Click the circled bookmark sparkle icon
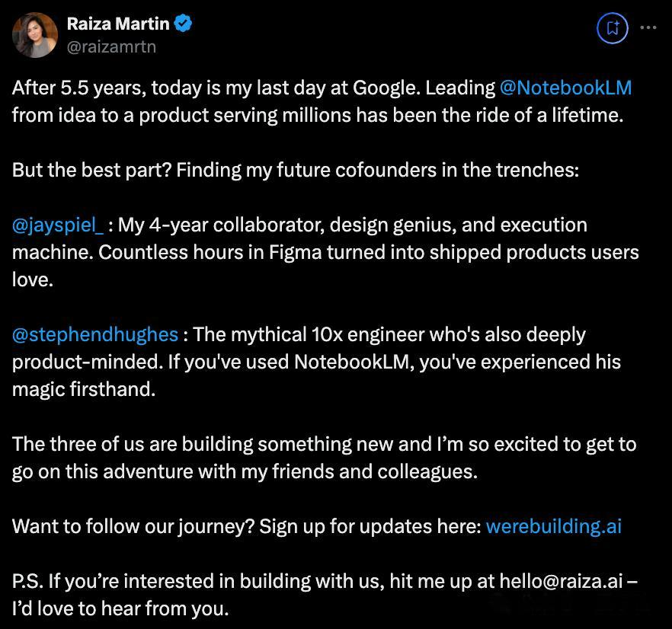The width and height of the screenshot is (672, 629). pos(613,28)
